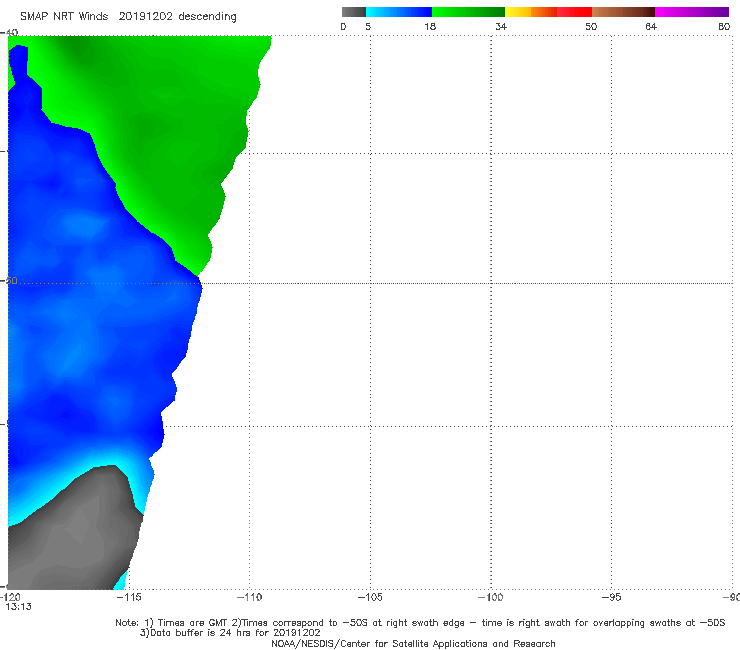This screenshot has height=650, width=740.
Task: Pick the magenta-purple segment of the color bar
Action: coord(692,12)
